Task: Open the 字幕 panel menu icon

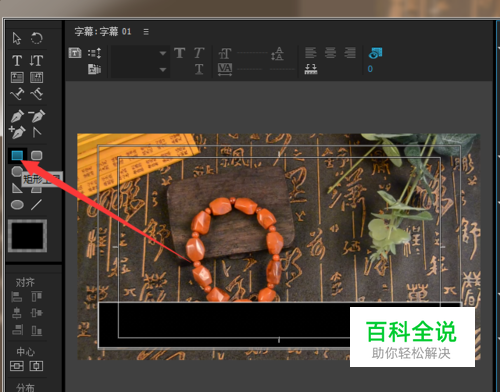Action: (146, 32)
